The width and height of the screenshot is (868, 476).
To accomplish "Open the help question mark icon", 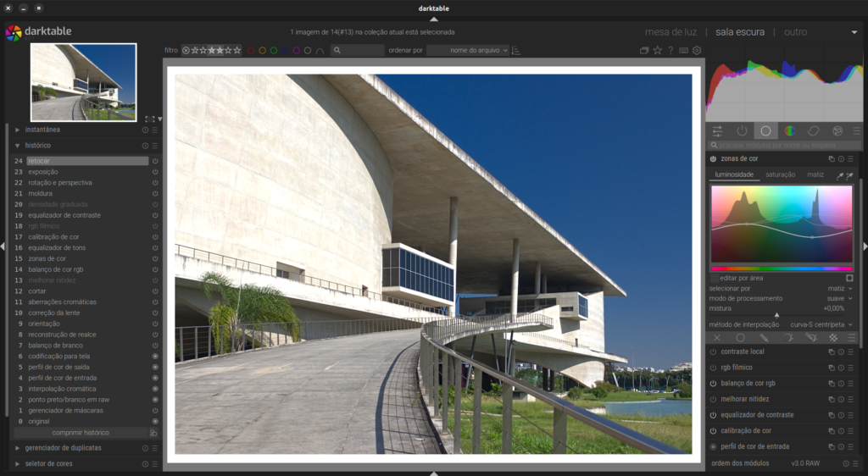I will 670,51.
